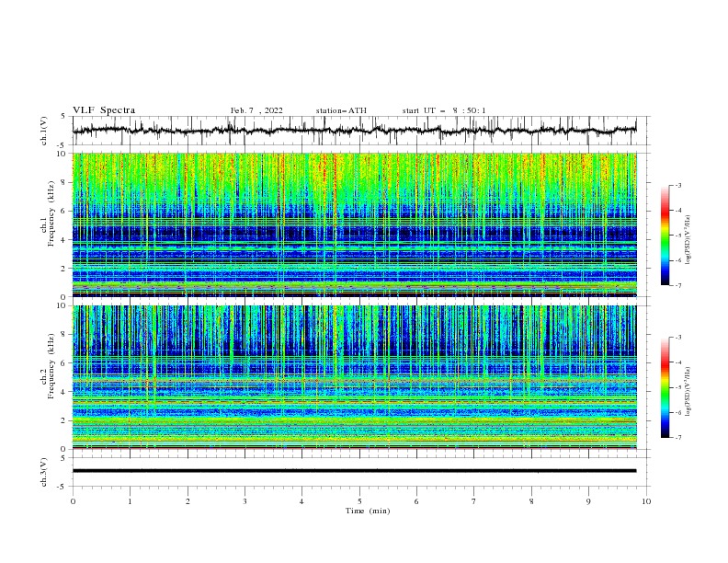
Task: Click the "ch.3(V)" axis label
Action: [x=44, y=472]
